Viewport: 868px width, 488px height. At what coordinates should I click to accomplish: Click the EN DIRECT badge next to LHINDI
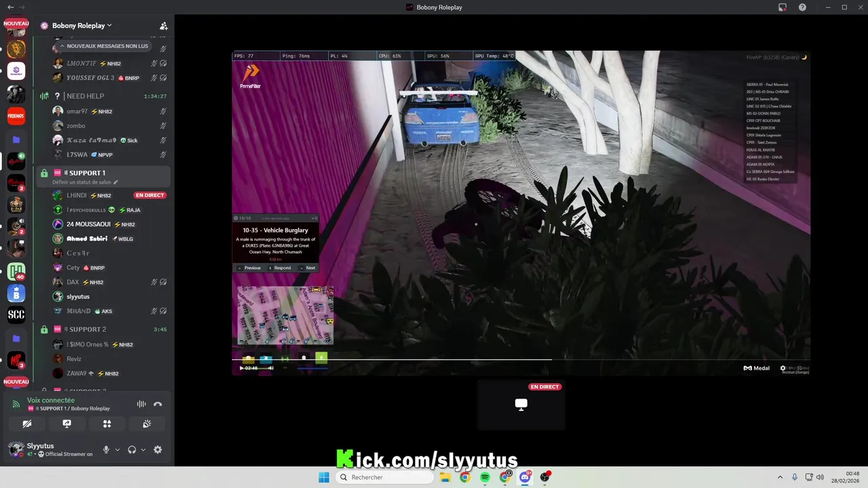coord(150,195)
